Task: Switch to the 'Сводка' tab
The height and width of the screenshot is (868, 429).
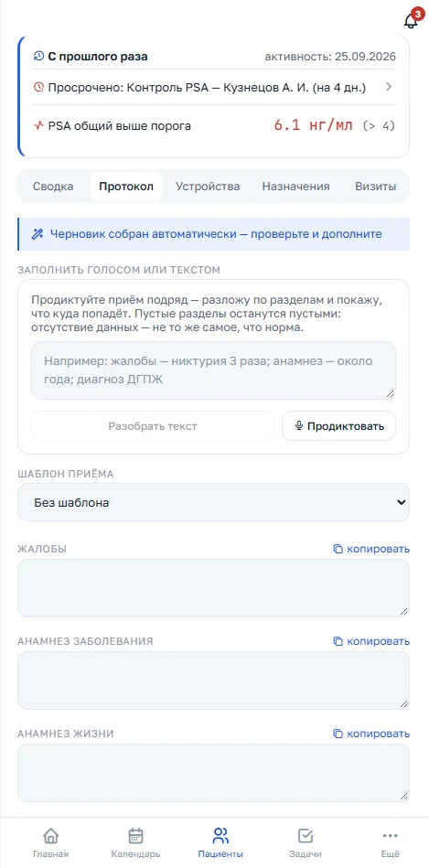Action: pyautogui.click(x=53, y=187)
